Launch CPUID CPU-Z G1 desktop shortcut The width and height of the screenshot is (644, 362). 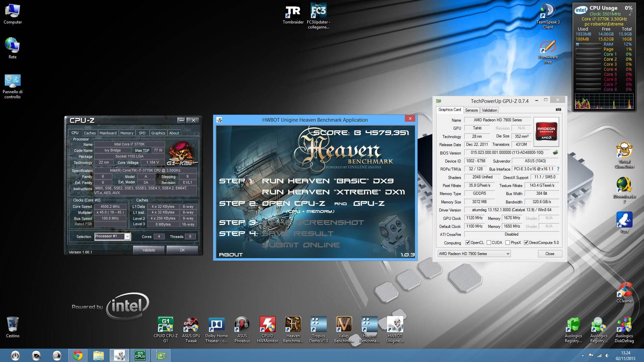pyautogui.click(x=166, y=330)
